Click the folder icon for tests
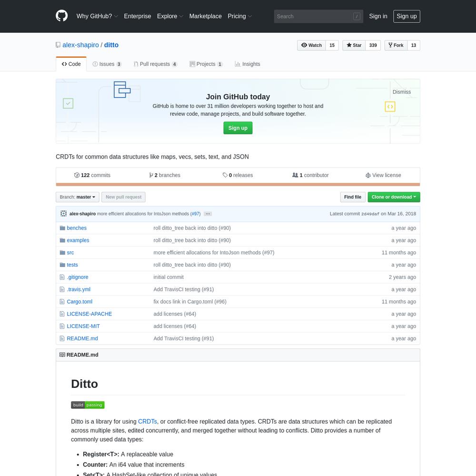 (62, 265)
